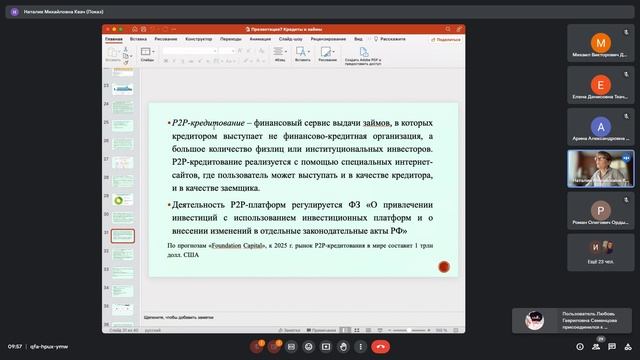Start slide show from status bar icon

pos(380,330)
